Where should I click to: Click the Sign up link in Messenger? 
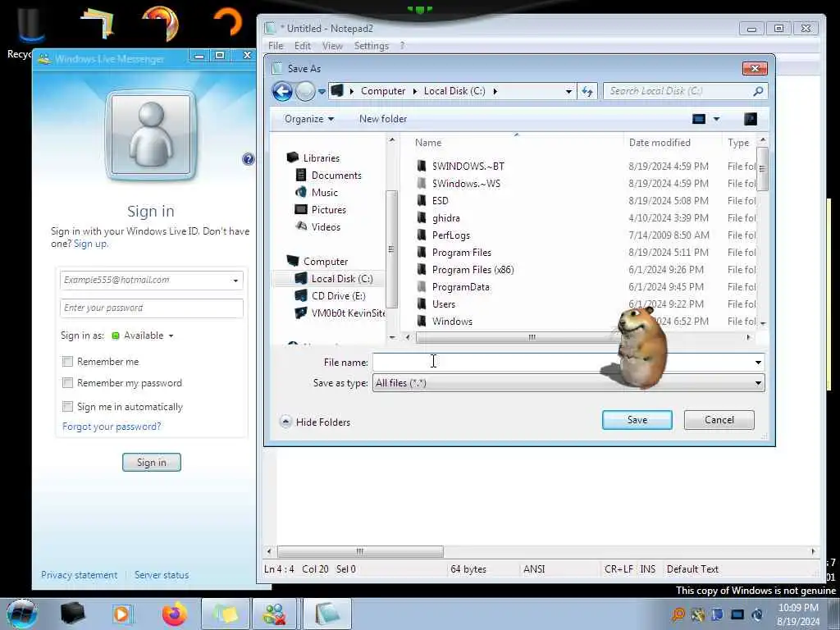pos(90,244)
